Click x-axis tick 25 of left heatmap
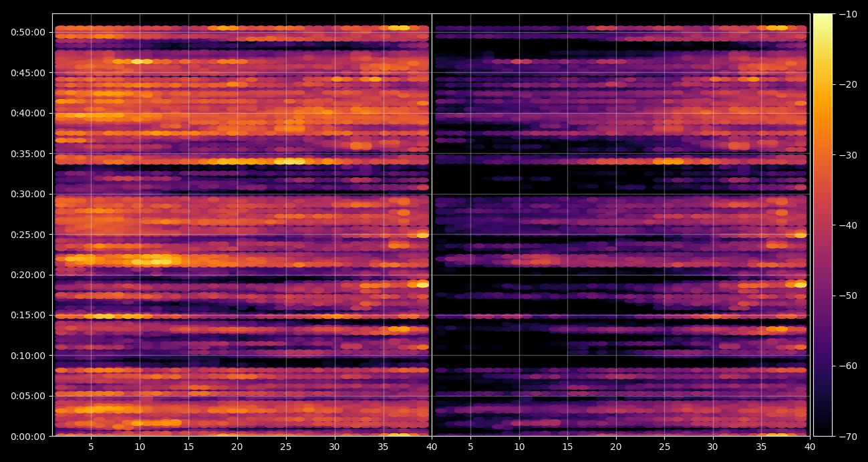Screen dimensions: 868x462 [x=286, y=447]
